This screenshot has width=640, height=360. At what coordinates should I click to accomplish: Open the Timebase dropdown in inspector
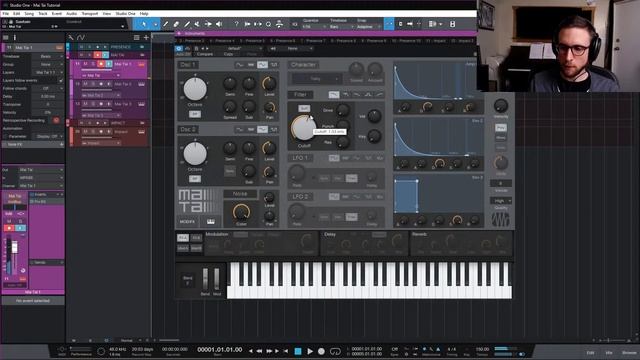coord(47,56)
